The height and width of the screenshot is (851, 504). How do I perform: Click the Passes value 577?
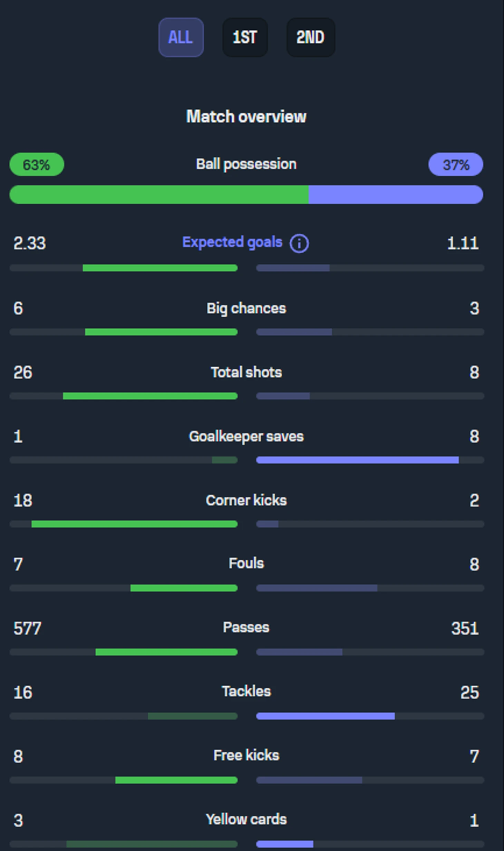(27, 628)
